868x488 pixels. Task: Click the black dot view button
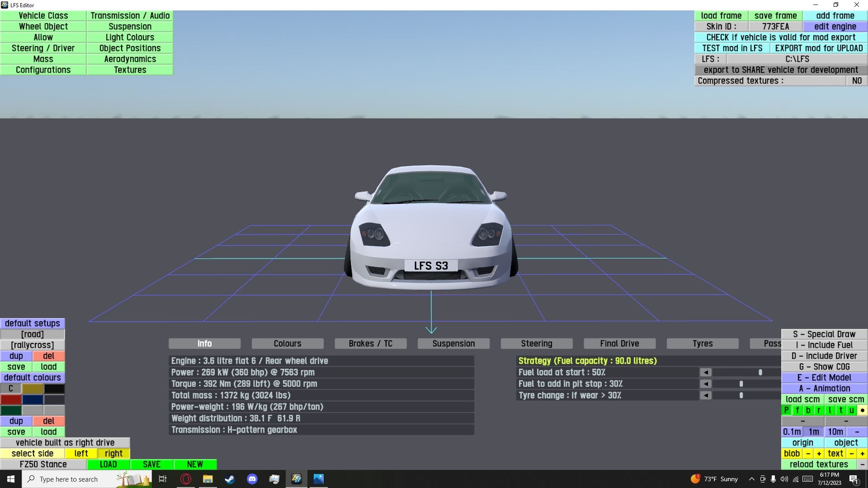point(862,410)
